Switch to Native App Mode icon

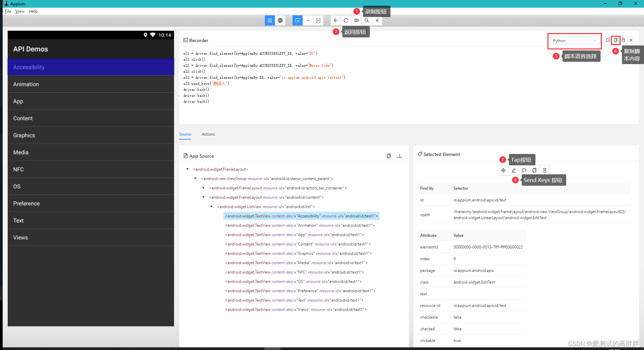(x=270, y=20)
